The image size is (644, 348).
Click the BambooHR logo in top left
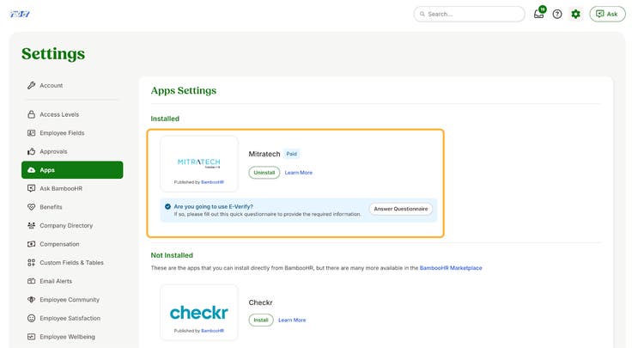pyautogui.click(x=20, y=14)
